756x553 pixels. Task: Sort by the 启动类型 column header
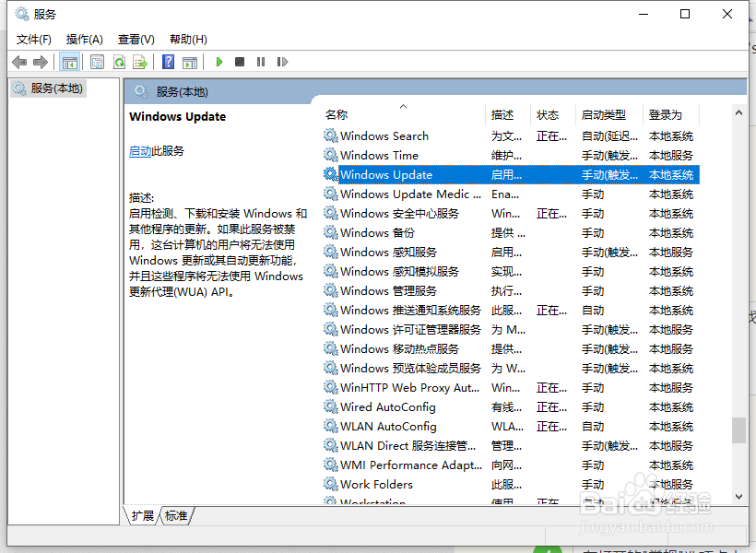coord(609,114)
